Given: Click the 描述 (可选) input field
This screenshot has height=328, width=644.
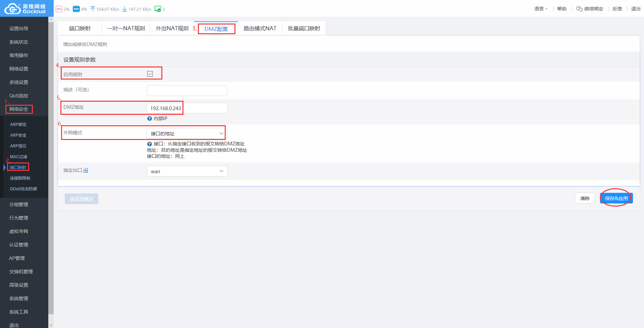Looking at the screenshot, I should 187,91.
